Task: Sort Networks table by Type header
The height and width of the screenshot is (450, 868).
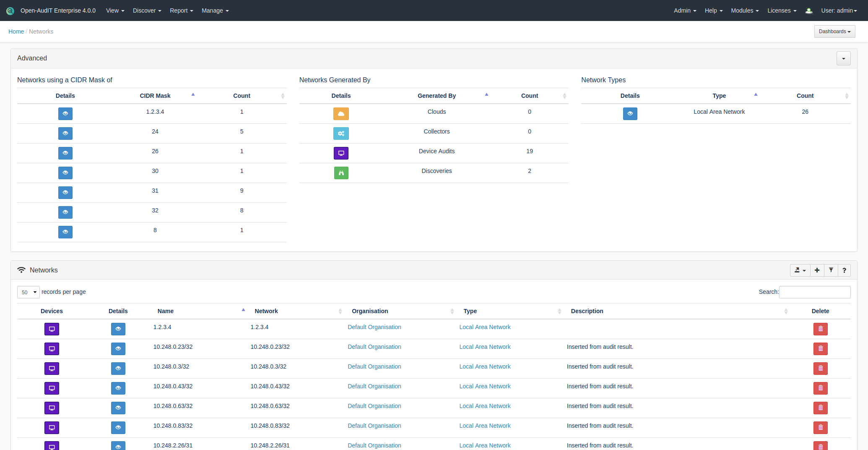Action: point(511,311)
